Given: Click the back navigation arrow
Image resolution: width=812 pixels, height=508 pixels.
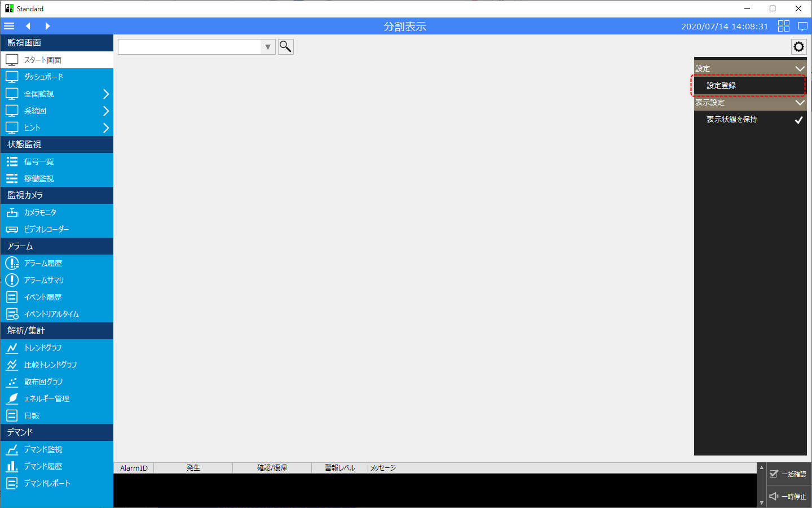Looking at the screenshot, I should (28, 26).
